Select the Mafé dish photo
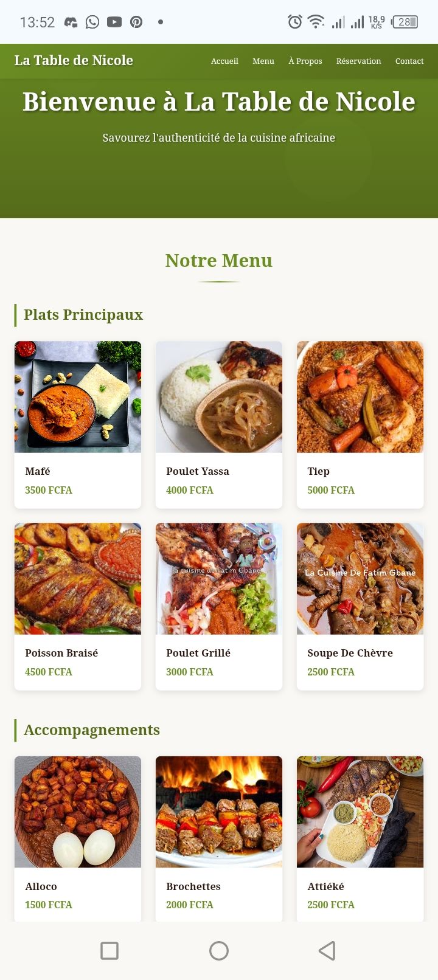The image size is (438, 980). pyautogui.click(x=78, y=397)
